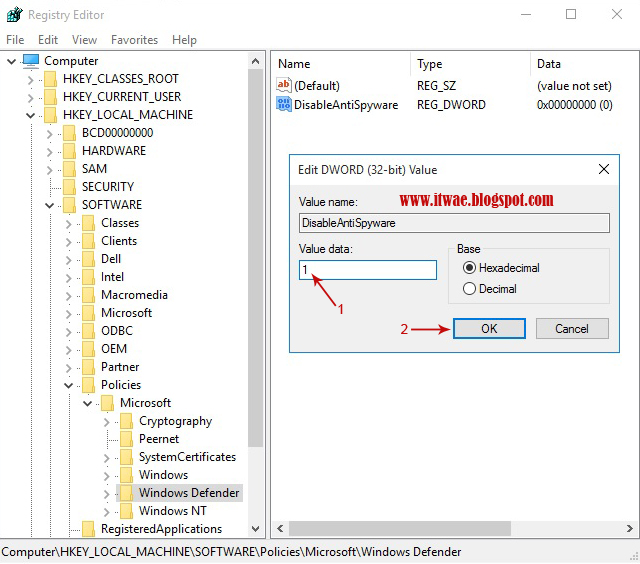Click the HKEY_LOCAL_MACHINE folder icon

[x=51, y=115]
